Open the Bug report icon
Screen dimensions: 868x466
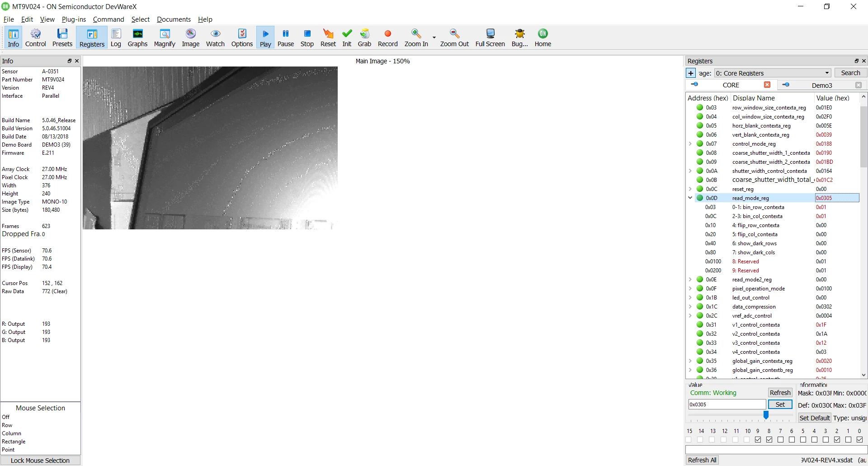click(x=520, y=38)
